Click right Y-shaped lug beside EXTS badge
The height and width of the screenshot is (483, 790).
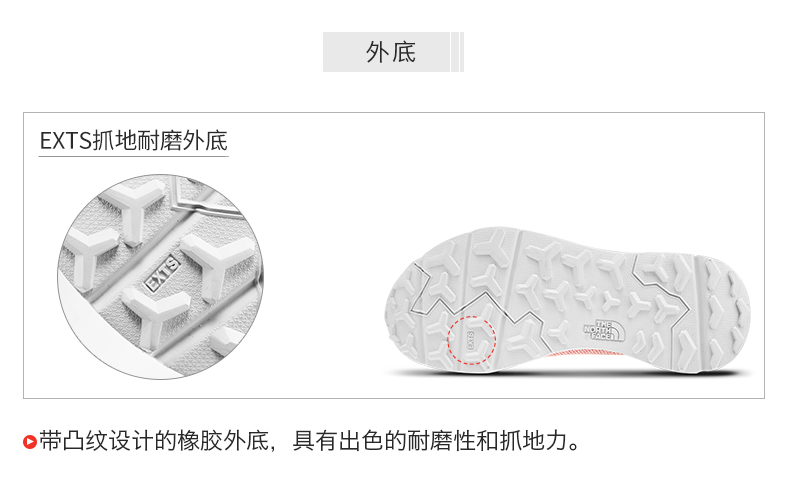coord(218,263)
